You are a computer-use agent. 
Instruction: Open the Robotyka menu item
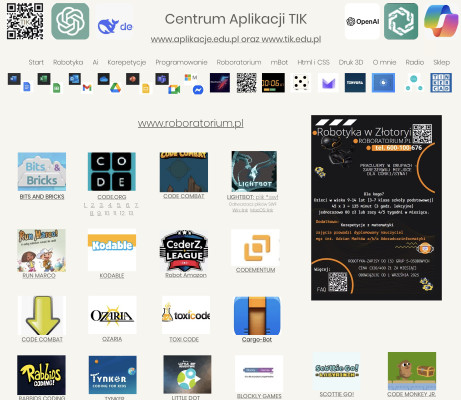pos(68,62)
